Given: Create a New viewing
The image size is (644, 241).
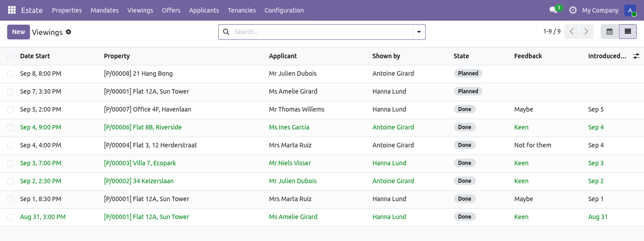Looking at the screenshot, I should (x=18, y=32).
